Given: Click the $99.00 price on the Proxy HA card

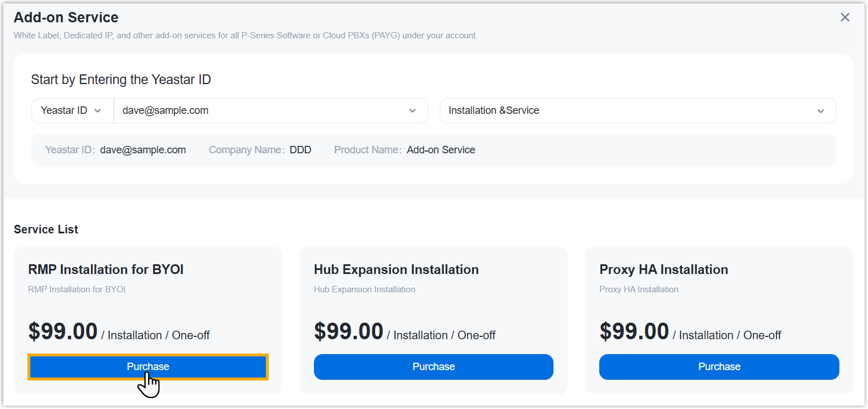Looking at the screenshot, I should 634,332.
